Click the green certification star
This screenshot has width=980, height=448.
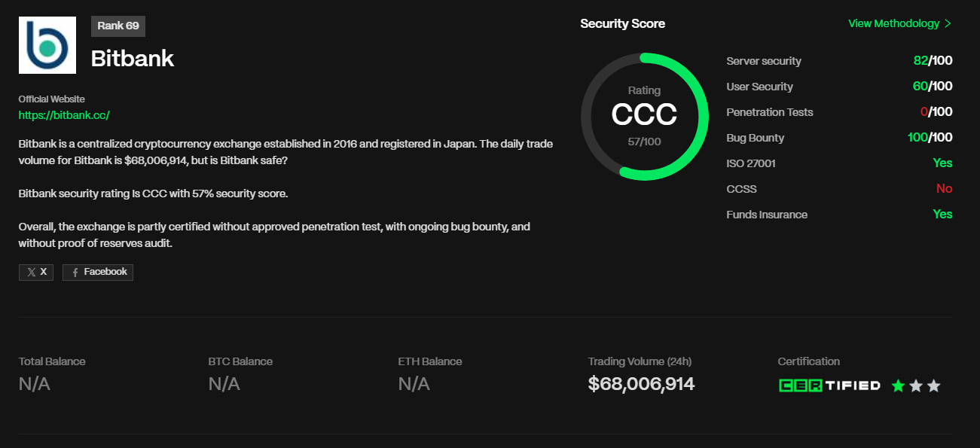coord(898,386)
